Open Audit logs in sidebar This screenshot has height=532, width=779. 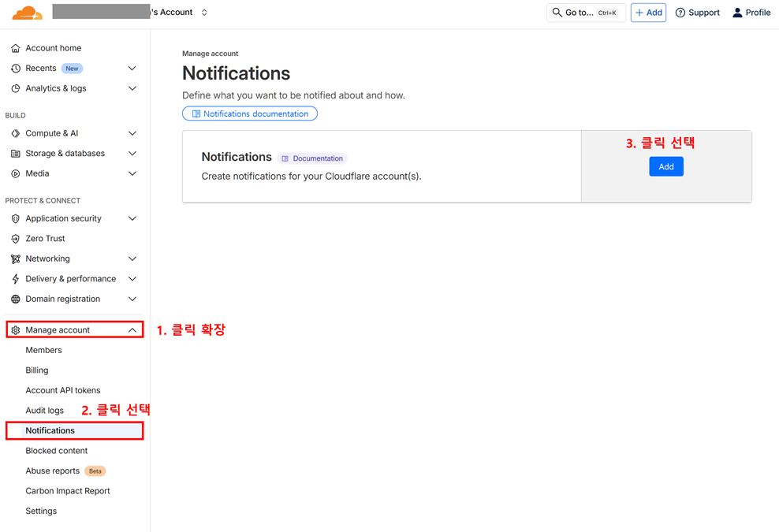tap(44, 411)
